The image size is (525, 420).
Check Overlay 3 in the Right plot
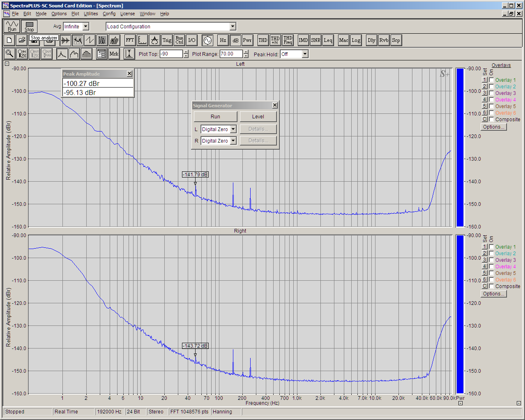(491, 260)
